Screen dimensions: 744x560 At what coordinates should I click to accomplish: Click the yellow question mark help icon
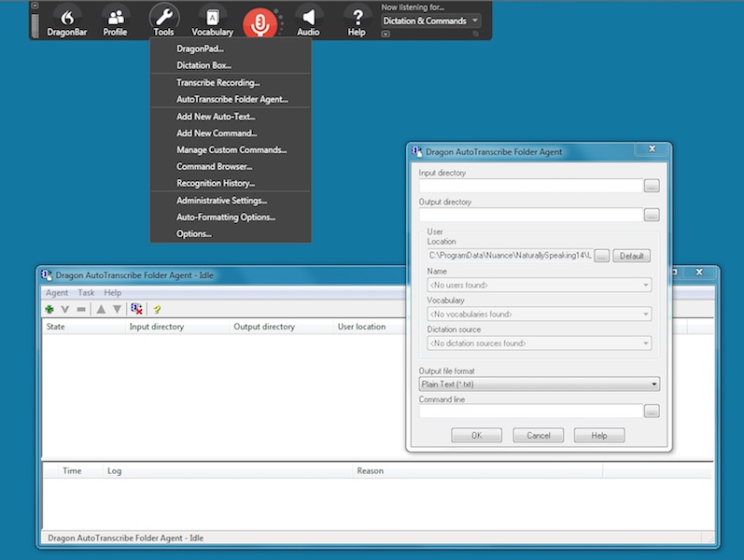[157, 309]
